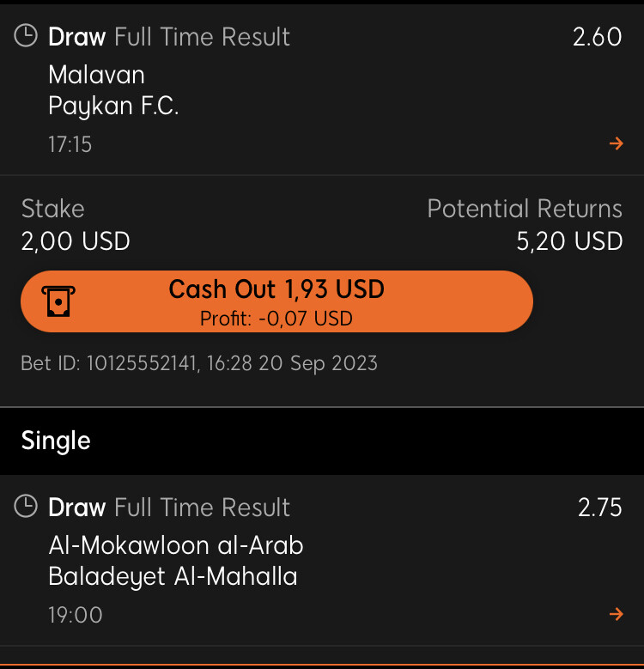Open the Malavan team name
Image resolution: width=644 pixels, height=669 pixels.
point(96,75)
